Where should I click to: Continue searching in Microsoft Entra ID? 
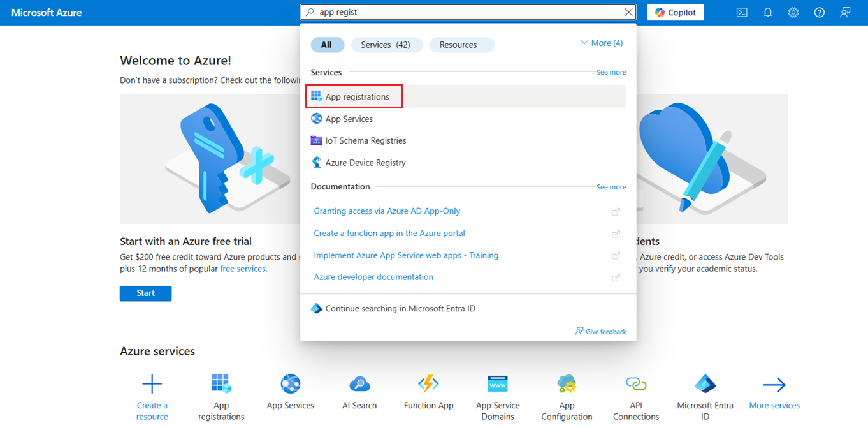[400, 308]
